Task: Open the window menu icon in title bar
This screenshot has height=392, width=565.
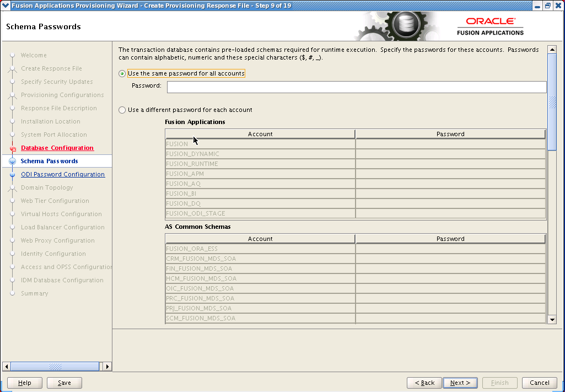Action: pos(6,6)
